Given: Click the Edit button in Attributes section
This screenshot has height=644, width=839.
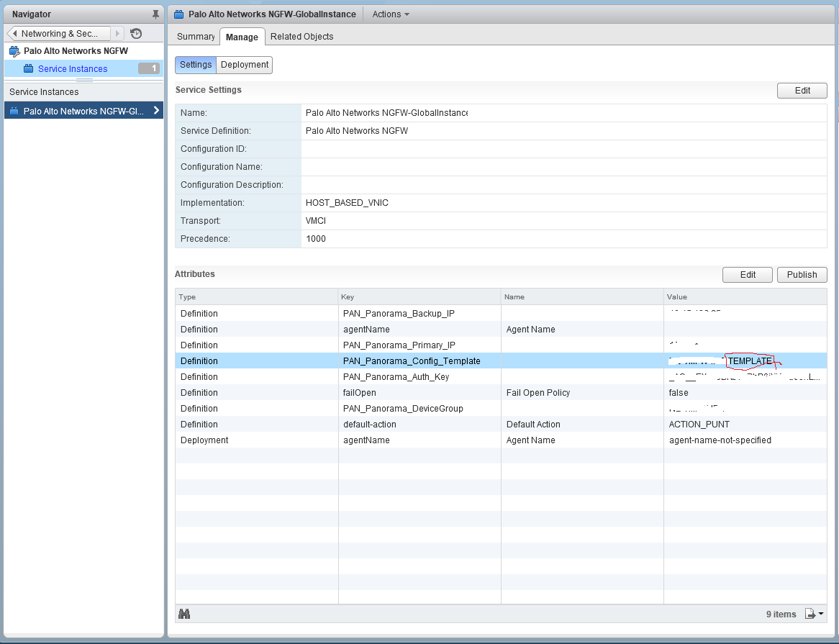Looking at the screenshot, I should pyautogui.click(x=748, y=275).
